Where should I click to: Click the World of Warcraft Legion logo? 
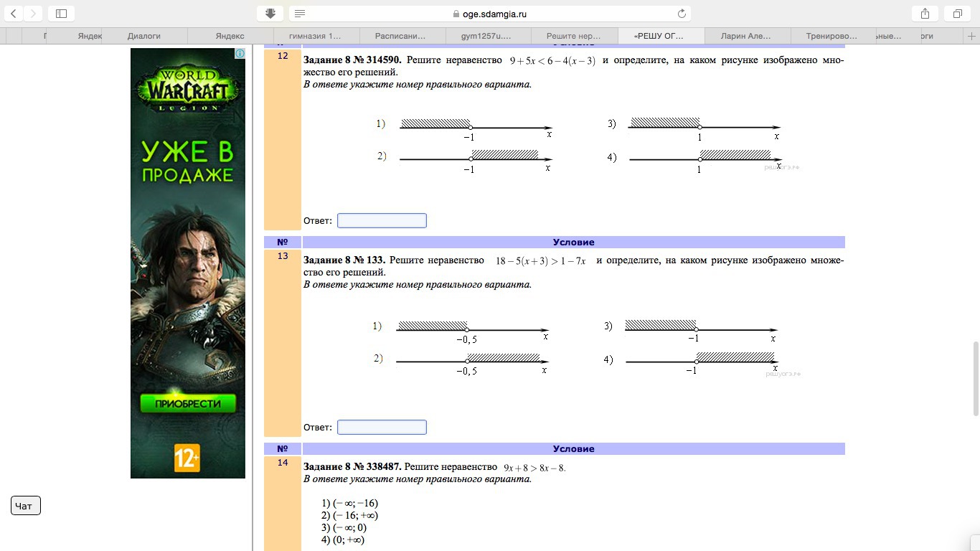click(187, 90)
